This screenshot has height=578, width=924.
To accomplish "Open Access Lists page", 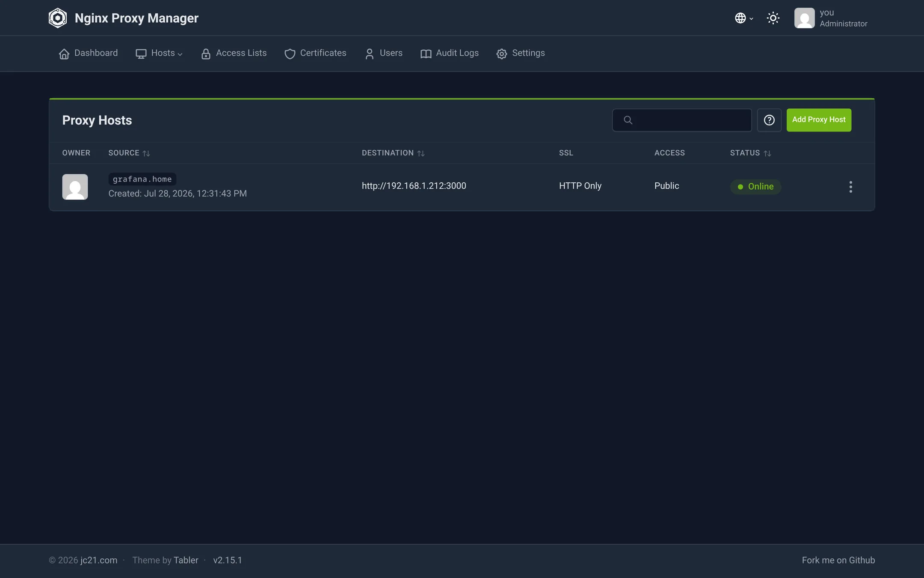I will point(234,53).
